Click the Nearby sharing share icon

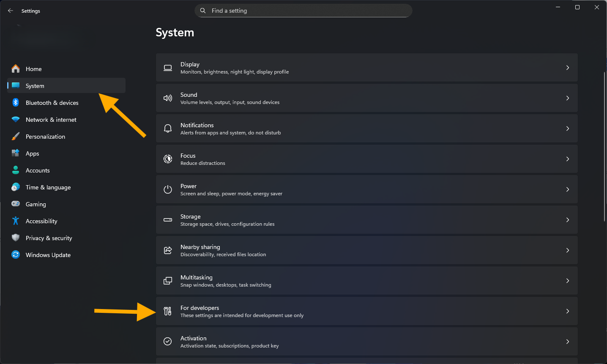[x=167, y=250]
